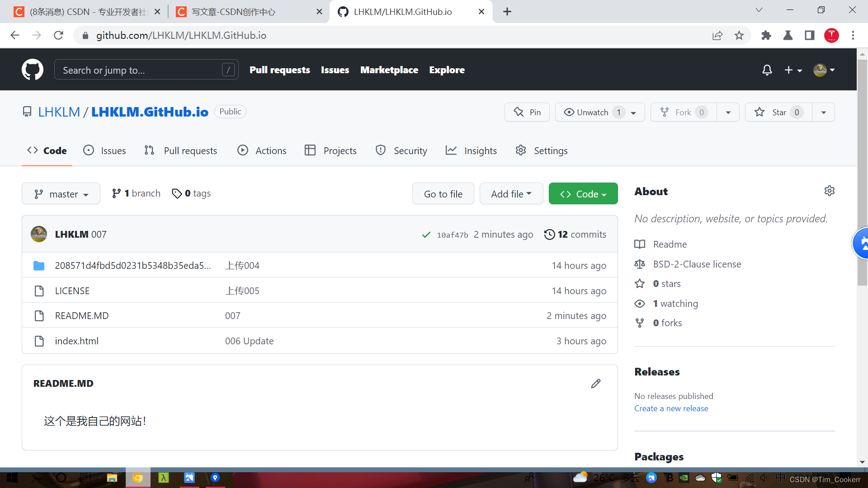Image resolution: width=868 pixels, height=488 pixels.
Task: Click the GitHub Octocat logo
Action: [33, 70]
